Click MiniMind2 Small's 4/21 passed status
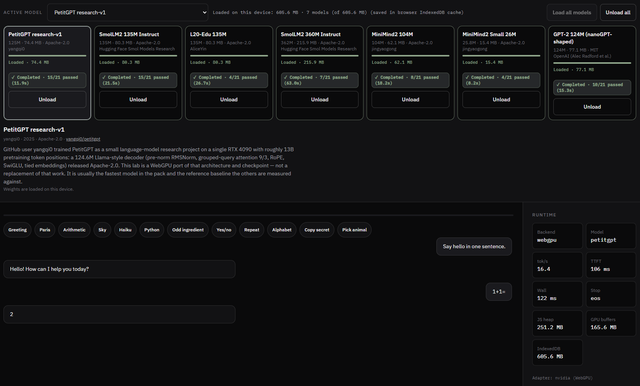The width and height of the screenshot is (640, 386). [x=501, y=80]
